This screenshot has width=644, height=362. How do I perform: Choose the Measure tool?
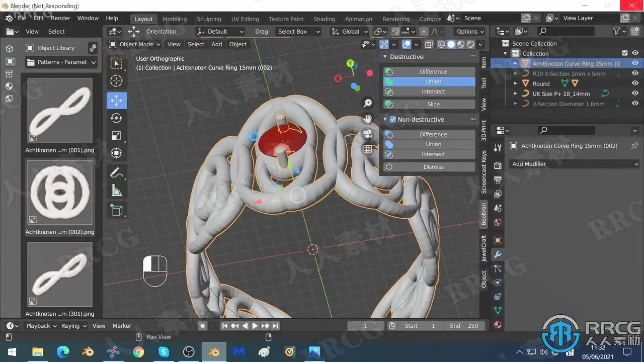click(x=116, y=191)
